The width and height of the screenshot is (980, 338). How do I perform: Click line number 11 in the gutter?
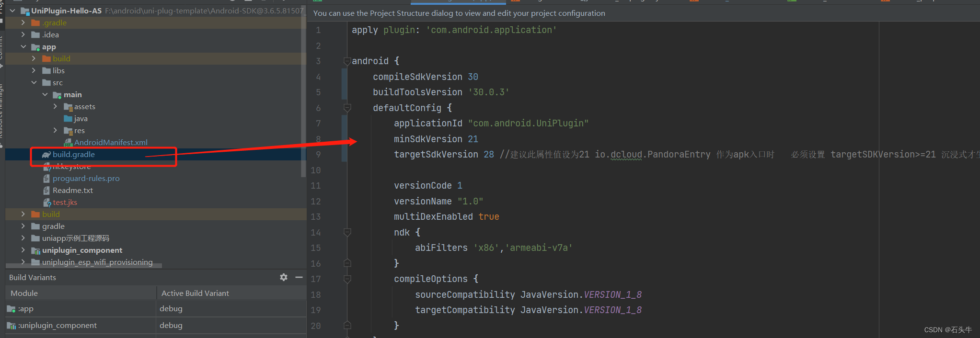pyautogui.click(x=315, y=186)
